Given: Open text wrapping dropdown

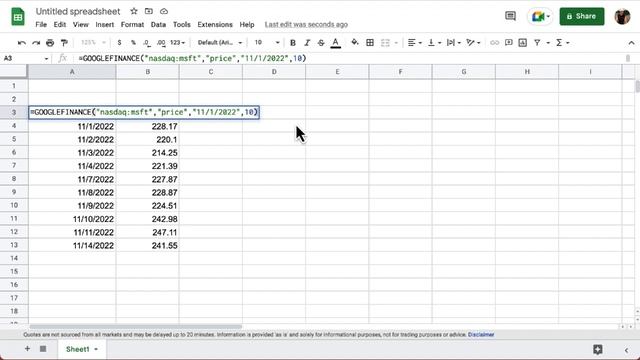Looking at the screenshot, I should 453,42.
